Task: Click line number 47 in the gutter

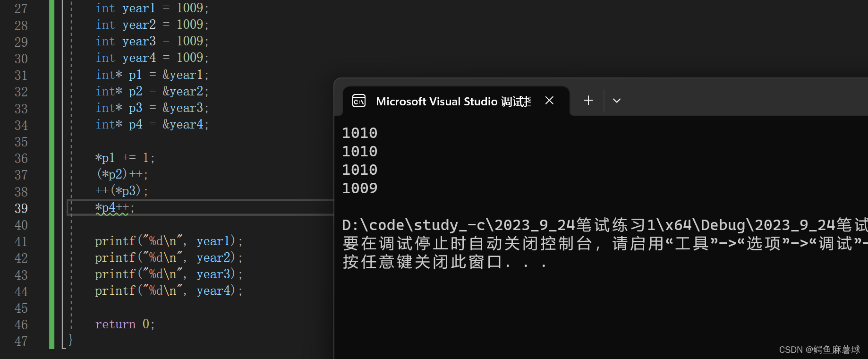Action: click(21, 341)
